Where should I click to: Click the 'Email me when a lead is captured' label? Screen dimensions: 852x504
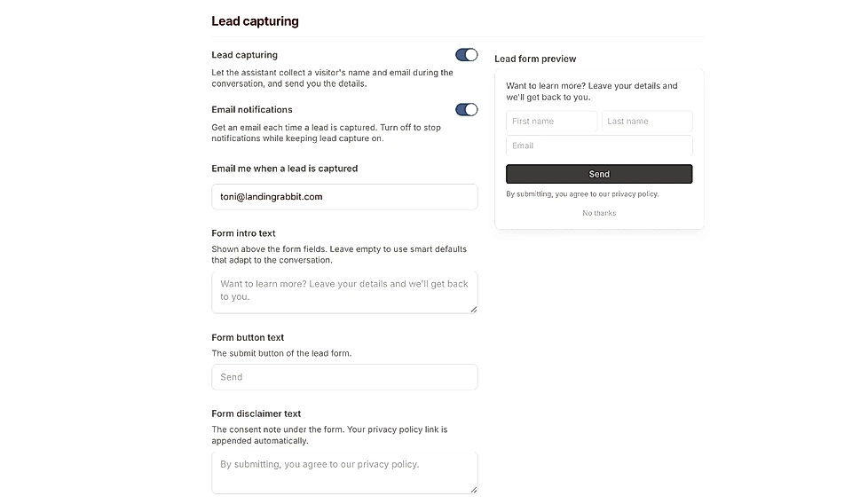tap(285, 169)
